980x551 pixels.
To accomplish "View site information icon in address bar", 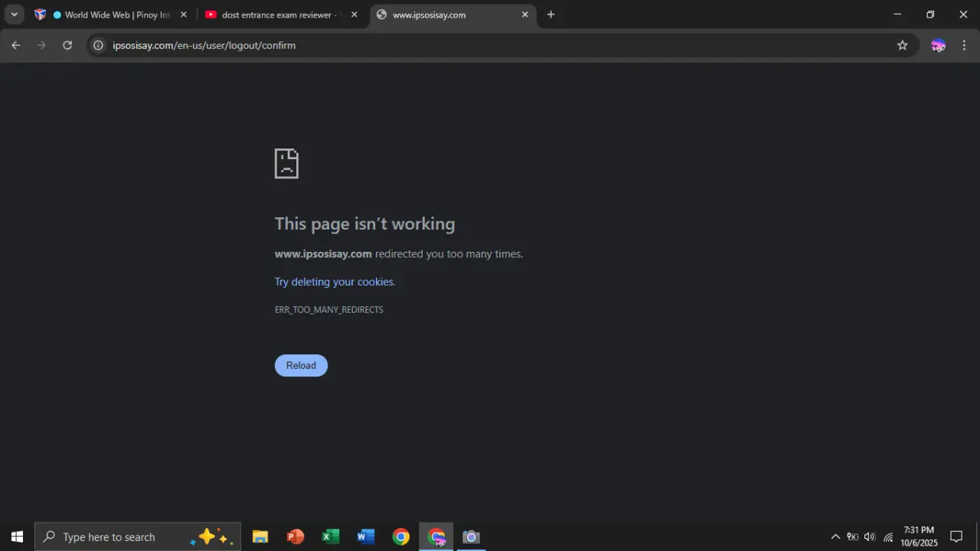I will (98, 45).
